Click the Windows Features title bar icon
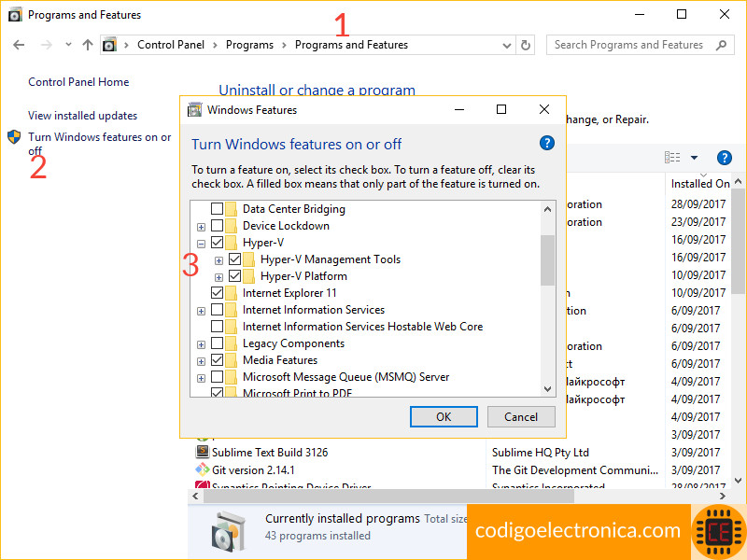 pyautogui.click(x=194, y=109)
